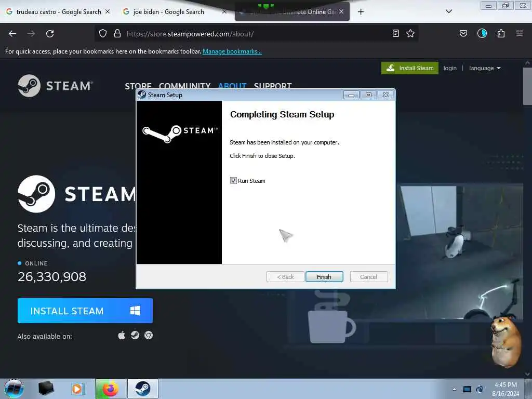Click Cancel in Steam Setup dialog
Viewport: 532px width, 399px height.
(368, 277)
